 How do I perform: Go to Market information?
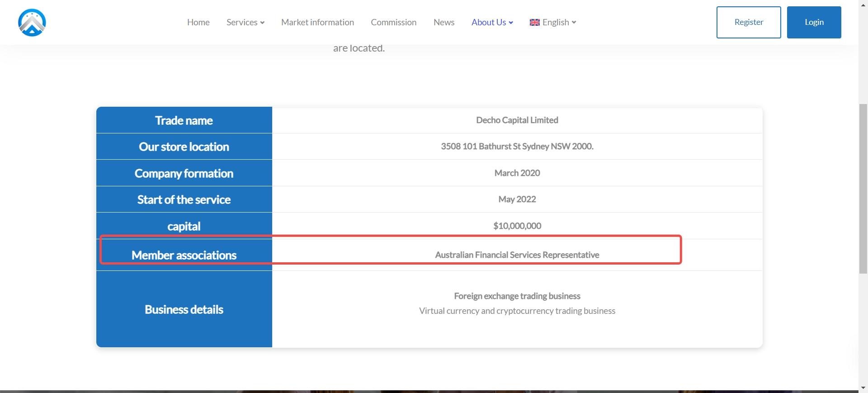click(x=317, y=22)
